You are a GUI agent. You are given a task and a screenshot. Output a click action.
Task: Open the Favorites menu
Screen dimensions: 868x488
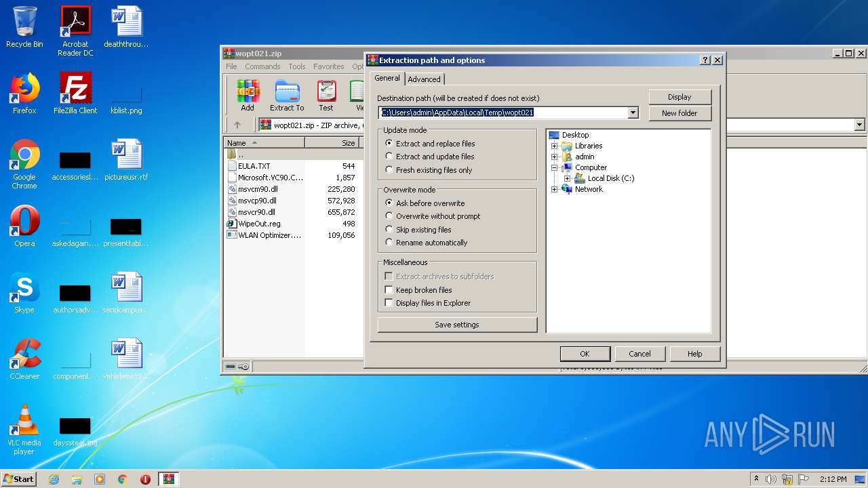[x=329, y=66]
